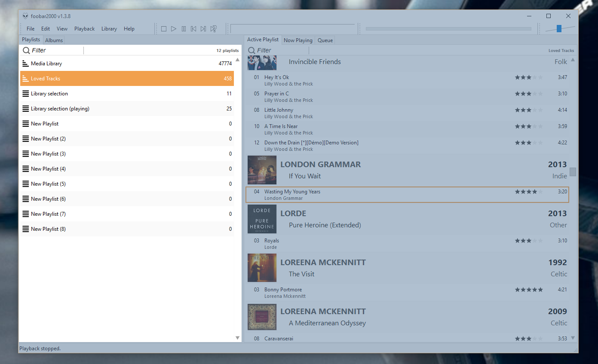598x364 pixels.
Task: Open the Library menu
Action: (x=109, y=29)
